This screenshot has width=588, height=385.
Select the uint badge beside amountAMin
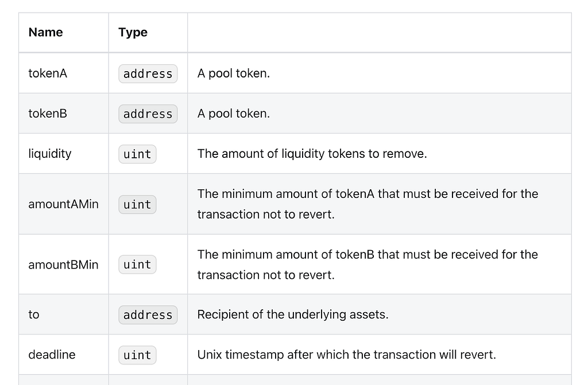point(137,204)
